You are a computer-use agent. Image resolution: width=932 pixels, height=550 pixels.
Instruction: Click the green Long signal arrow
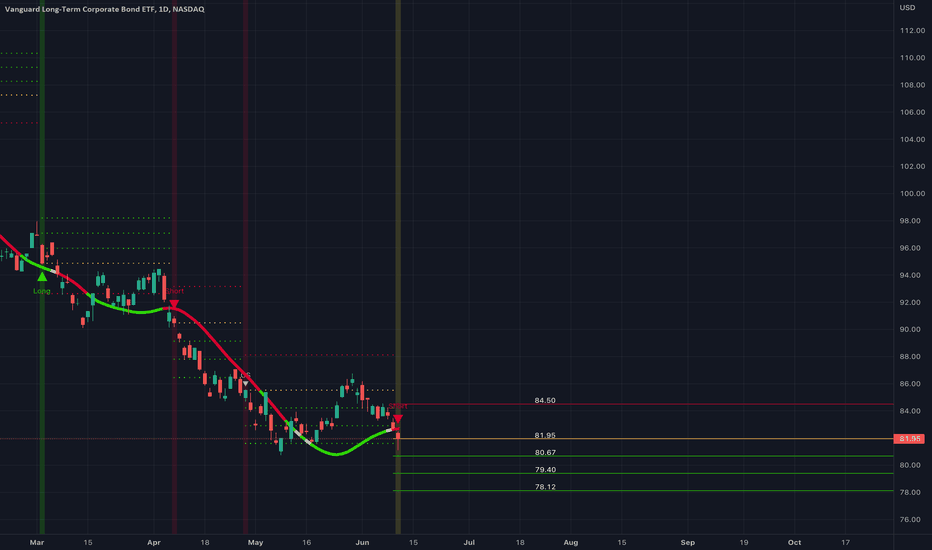[42, 276]
